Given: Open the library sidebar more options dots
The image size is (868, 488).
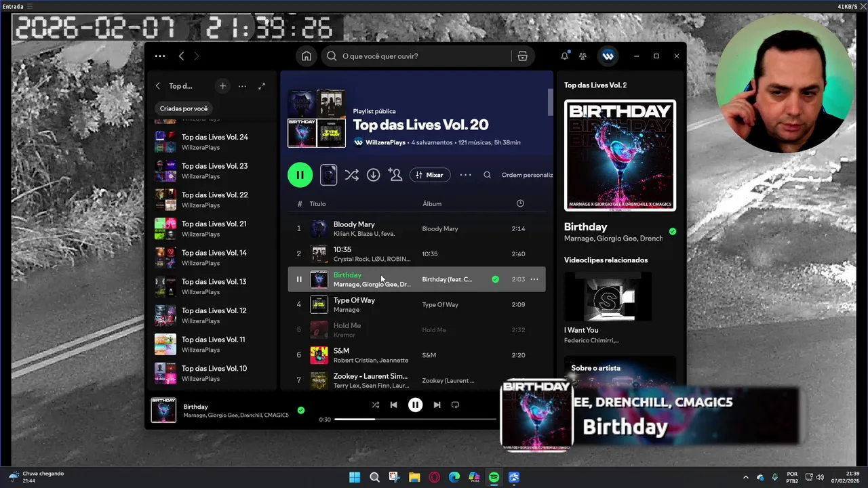Looking at the screenshot, I should (242, 86).
